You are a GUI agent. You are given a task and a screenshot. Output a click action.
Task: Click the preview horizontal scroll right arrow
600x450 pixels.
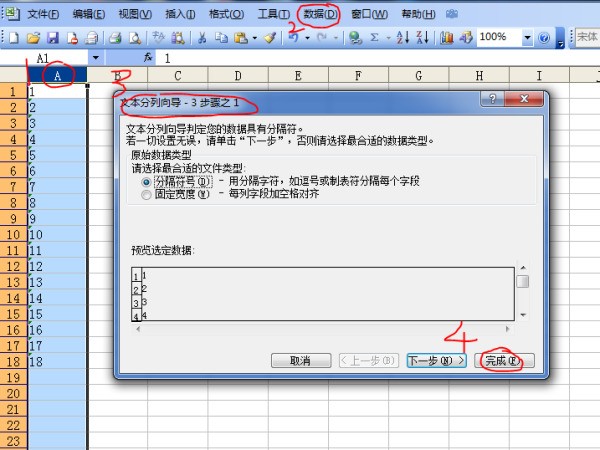pyautogui.click(x=508, y=329)
